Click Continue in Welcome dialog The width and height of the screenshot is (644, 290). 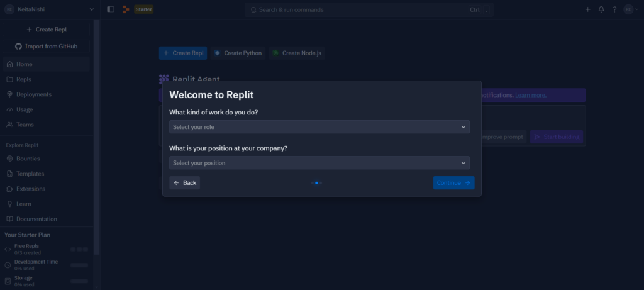click(x=454, y=183)
